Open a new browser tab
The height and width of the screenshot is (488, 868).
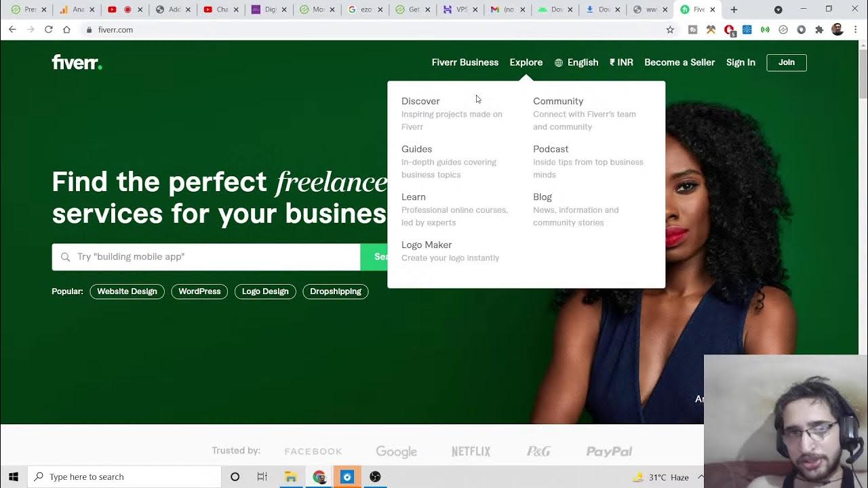tap(734, 9)
